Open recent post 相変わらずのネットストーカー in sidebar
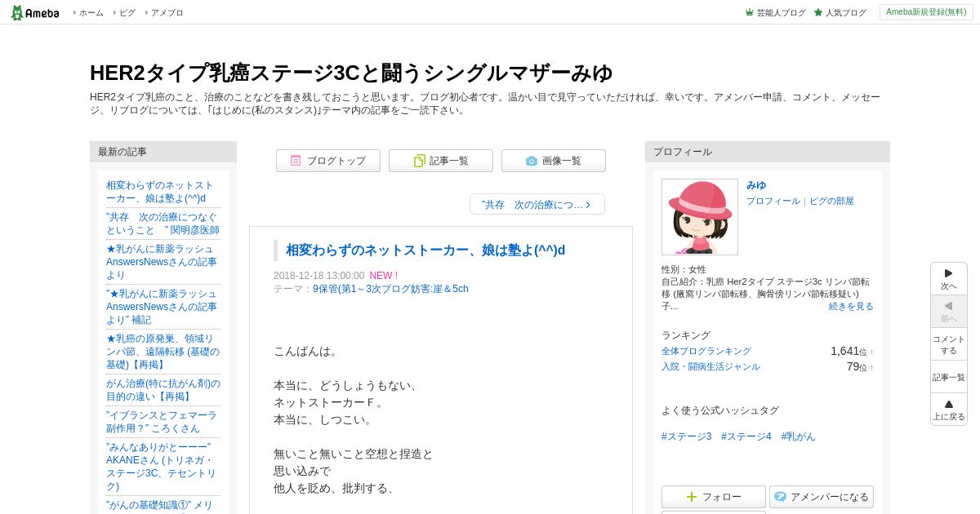The width and height of the screenshot is (980, 514). point(160,192)
